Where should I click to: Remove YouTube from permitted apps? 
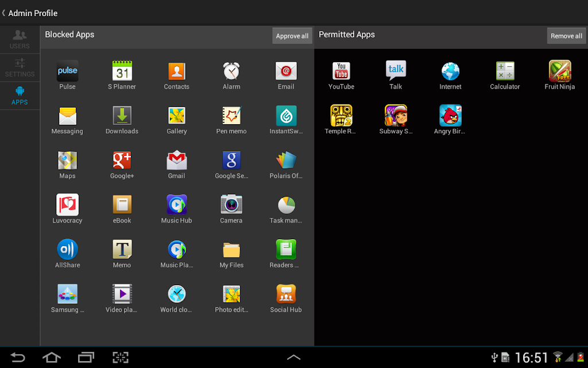[x=341, y=71]
